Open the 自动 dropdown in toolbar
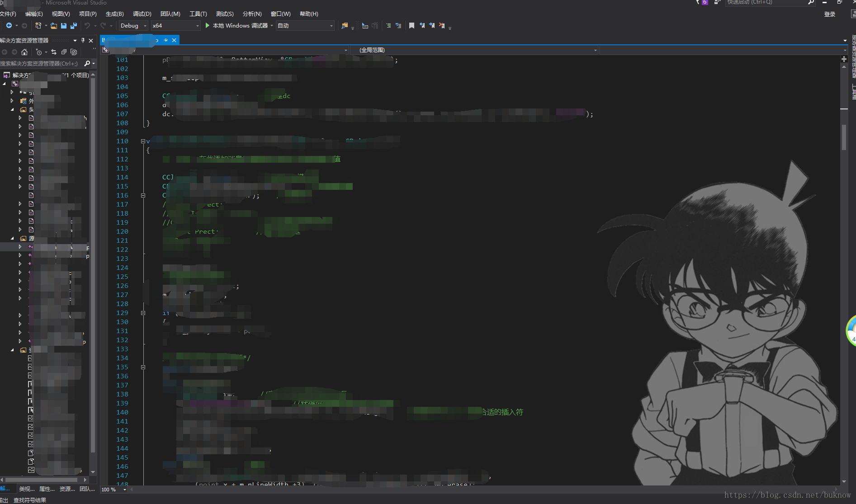 click(x=305, y=26)
